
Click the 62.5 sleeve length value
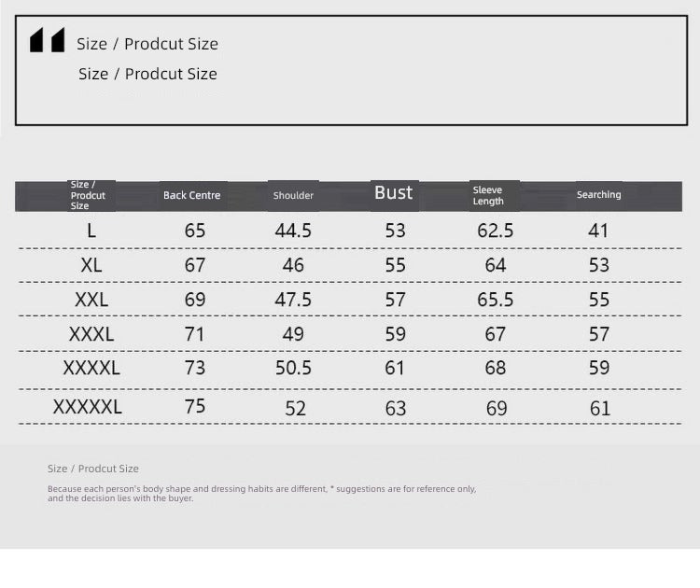coord(496,231)
